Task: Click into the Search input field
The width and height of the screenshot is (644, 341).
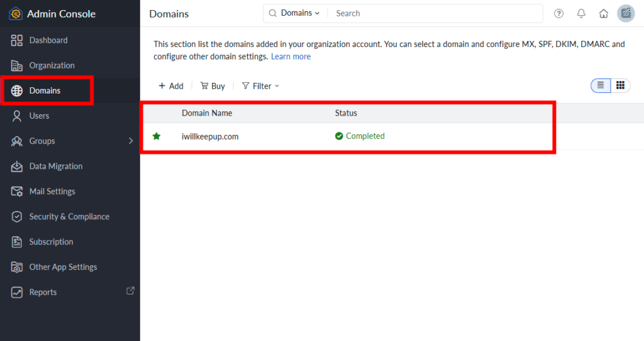Action: pos(434,13)
